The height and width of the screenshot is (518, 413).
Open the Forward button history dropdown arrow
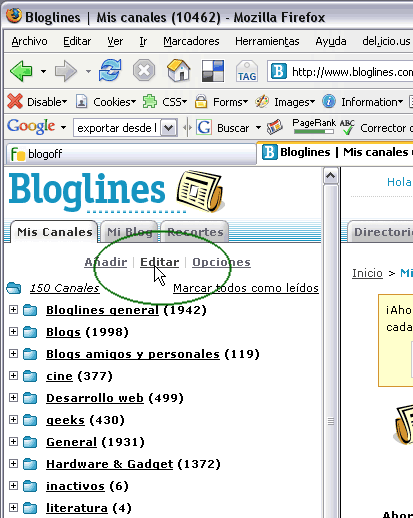pyautogui.click(x=88, y=71)
